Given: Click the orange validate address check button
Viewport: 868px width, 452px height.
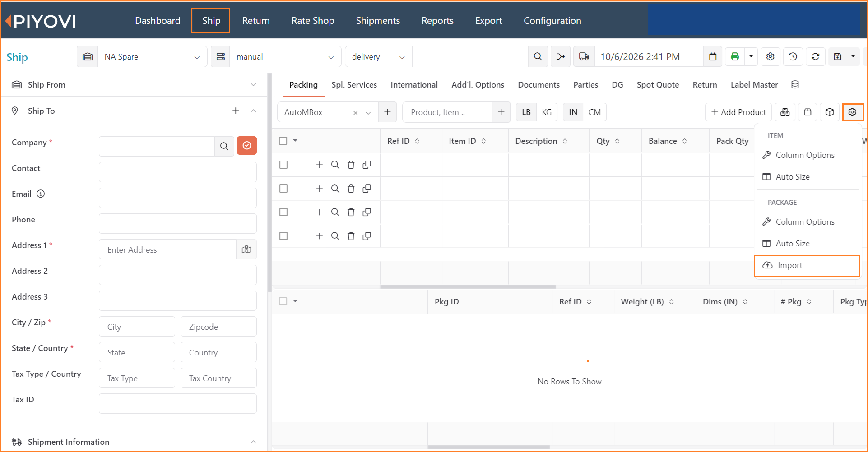Looking at the screenshot, I should click(x=247, y=145).
